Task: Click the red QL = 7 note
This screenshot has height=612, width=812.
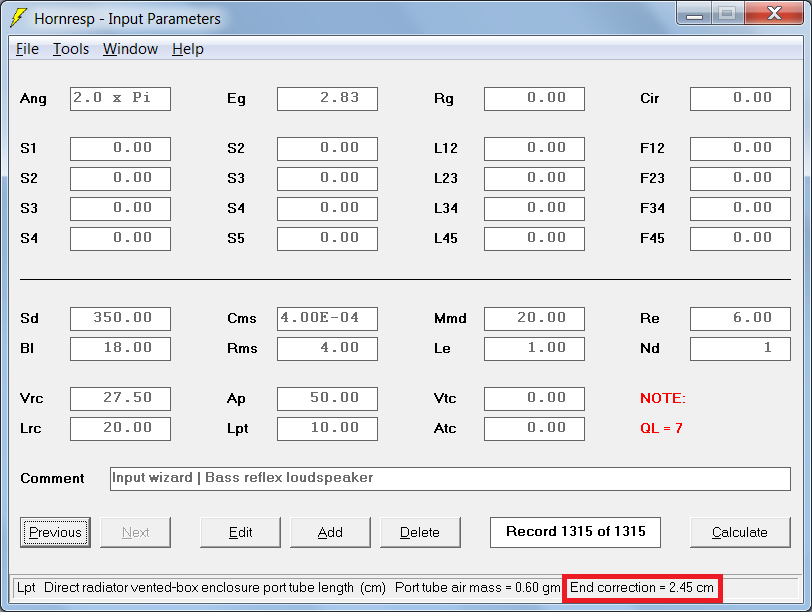Action: [x=661, y=429]
